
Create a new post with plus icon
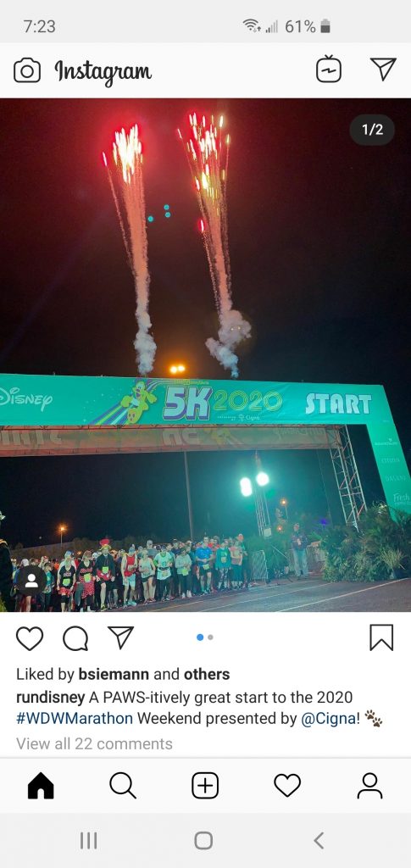point(205,786)
